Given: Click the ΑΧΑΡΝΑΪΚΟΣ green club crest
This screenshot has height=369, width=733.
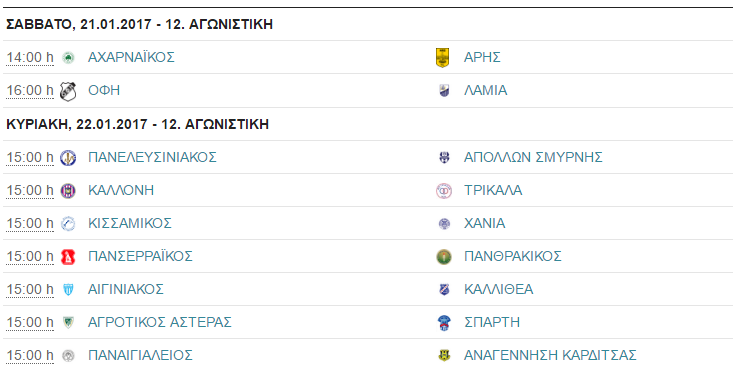Looking at the screenshot, I should pos(68,58).
